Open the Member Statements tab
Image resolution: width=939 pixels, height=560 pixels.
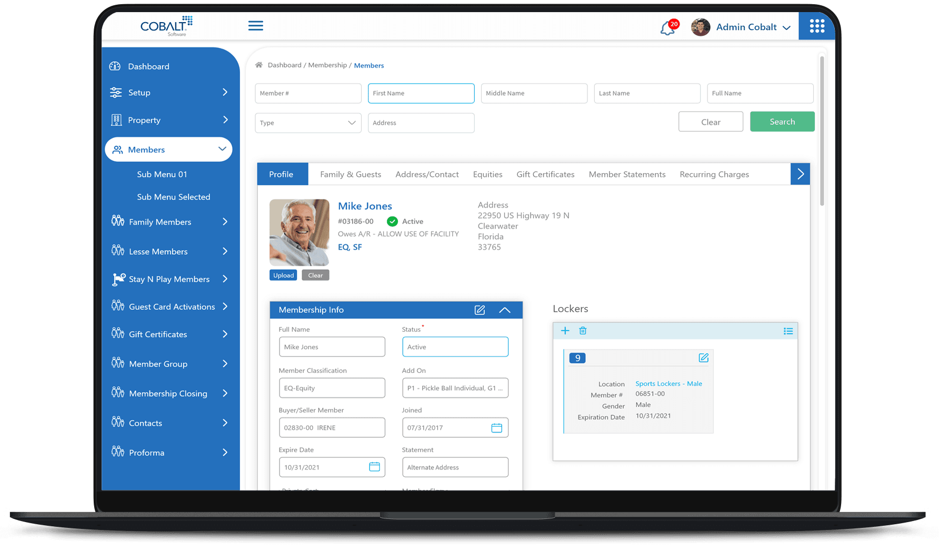627,174
